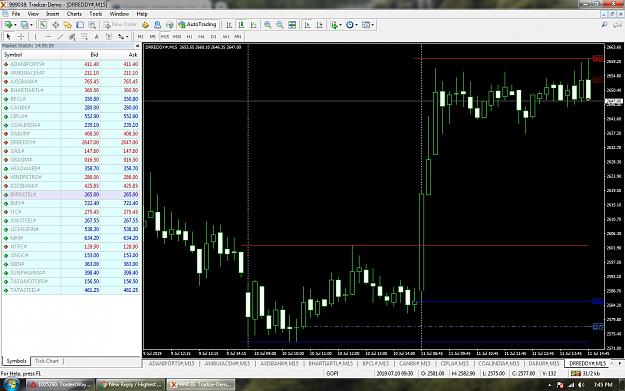625x391 pixels.
Task: Click the New Order button
Action: coord(120,25)
